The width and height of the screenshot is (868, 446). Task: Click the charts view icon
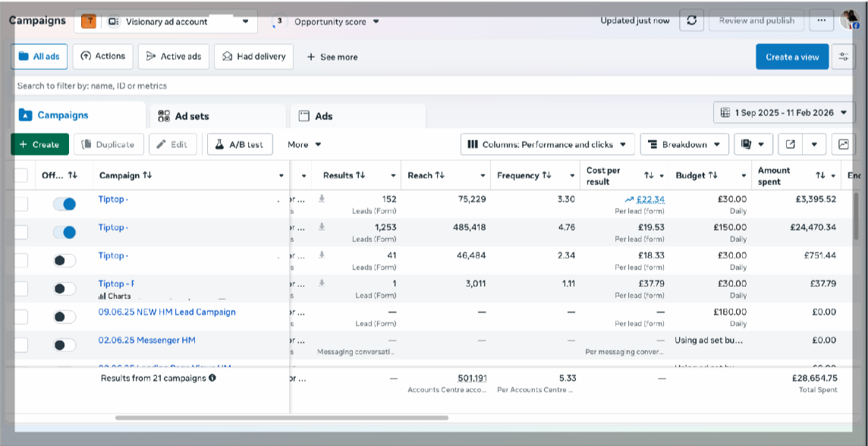(x=844, y=144)
